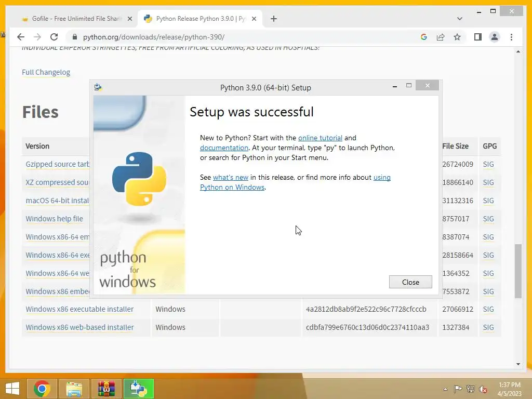Image resolution: width=532 pixels, height=399 pixels.
Task: Open Gzipped source tarball link
Action: [57, 164]
